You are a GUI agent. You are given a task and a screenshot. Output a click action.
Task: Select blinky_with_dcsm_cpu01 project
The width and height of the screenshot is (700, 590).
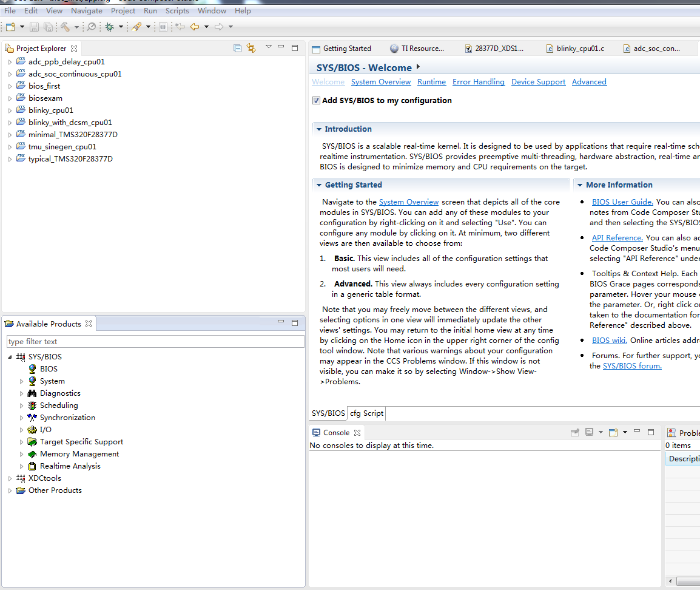[70, 123]
